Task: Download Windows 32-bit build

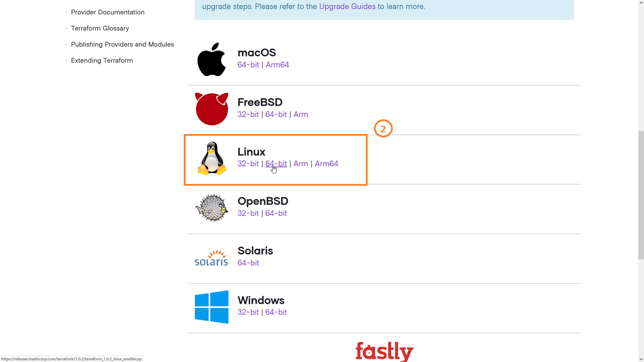Action: pos(248,312)
